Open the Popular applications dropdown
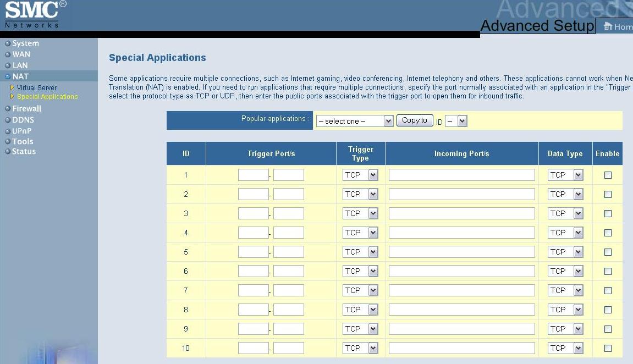The height and width of the screenshot is (364, 633). [355, 121]
